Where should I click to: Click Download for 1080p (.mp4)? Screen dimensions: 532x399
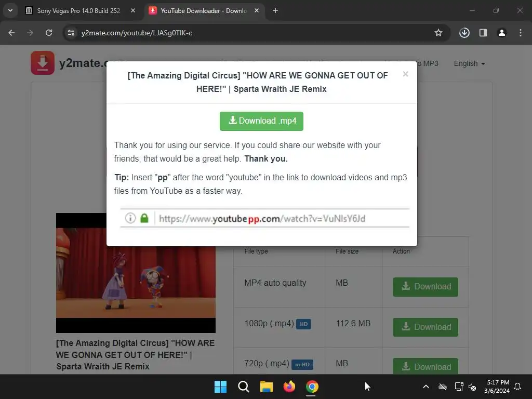[425, 327]
